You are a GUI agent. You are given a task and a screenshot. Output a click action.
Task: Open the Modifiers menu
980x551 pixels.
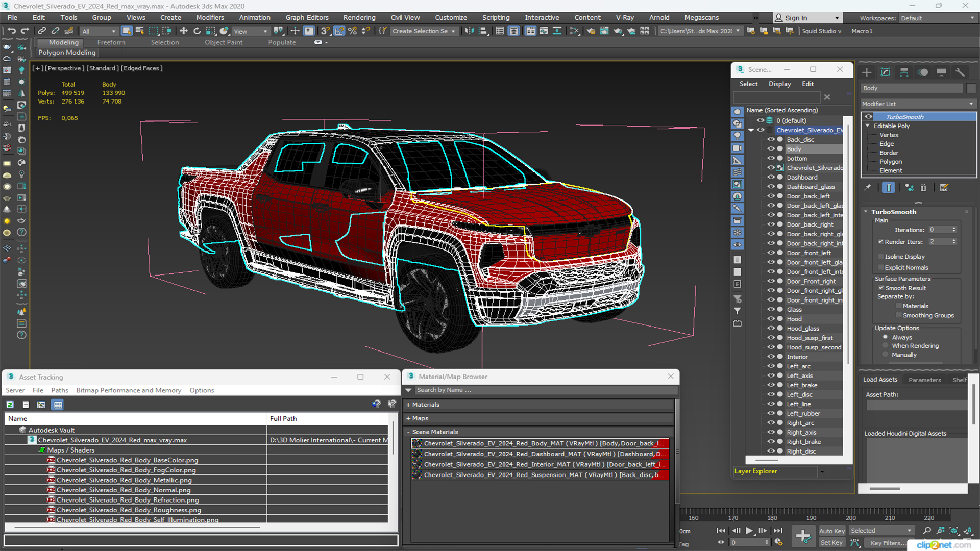point(210,17)
